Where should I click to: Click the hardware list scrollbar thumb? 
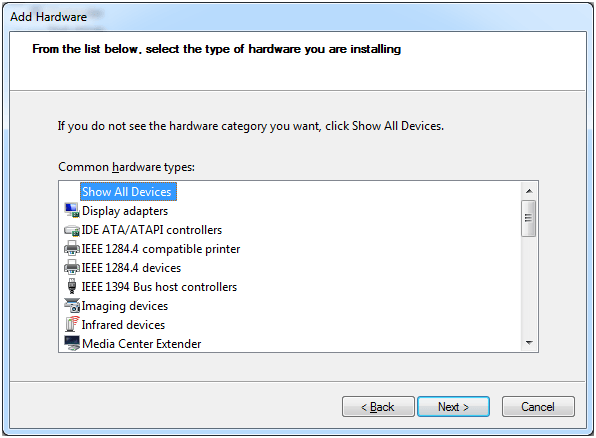pyautogui.click(x=528, y=218)
